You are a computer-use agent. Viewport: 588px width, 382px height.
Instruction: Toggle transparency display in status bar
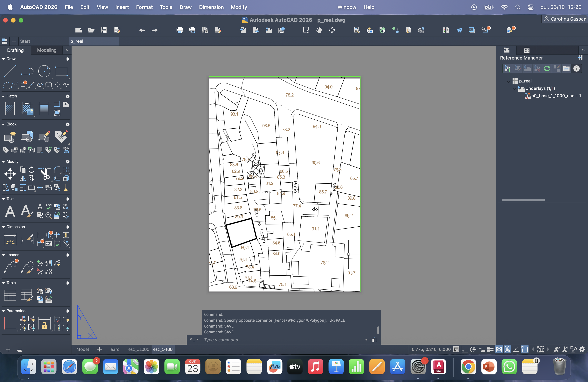(499, 349)
